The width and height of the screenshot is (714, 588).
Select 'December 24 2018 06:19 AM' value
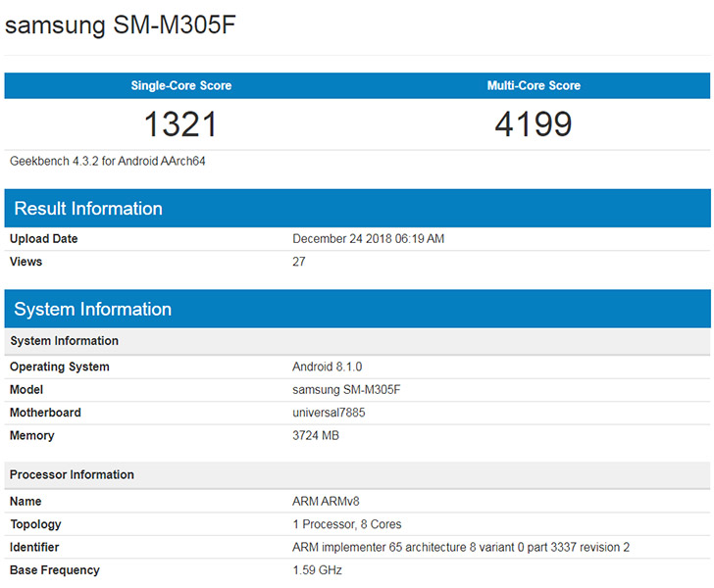(369, 238)
